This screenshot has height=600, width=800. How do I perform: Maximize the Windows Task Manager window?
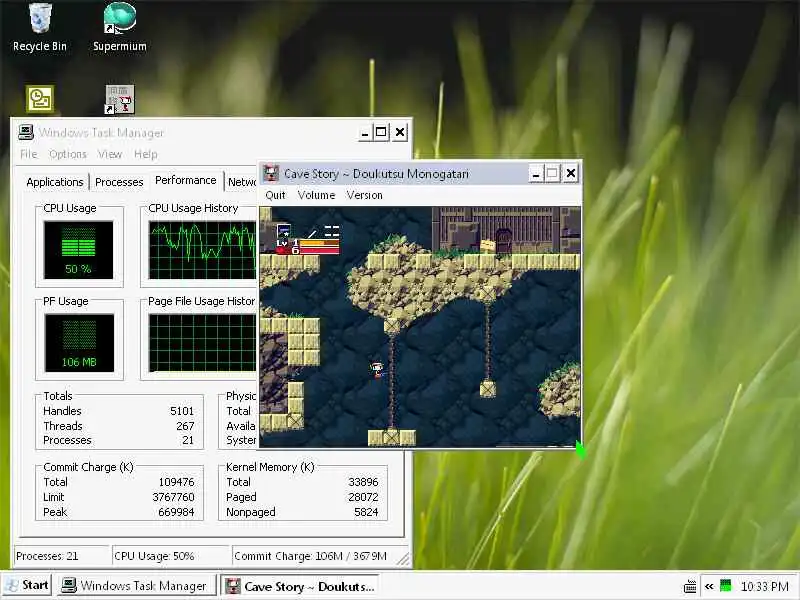tap(381, 133)
